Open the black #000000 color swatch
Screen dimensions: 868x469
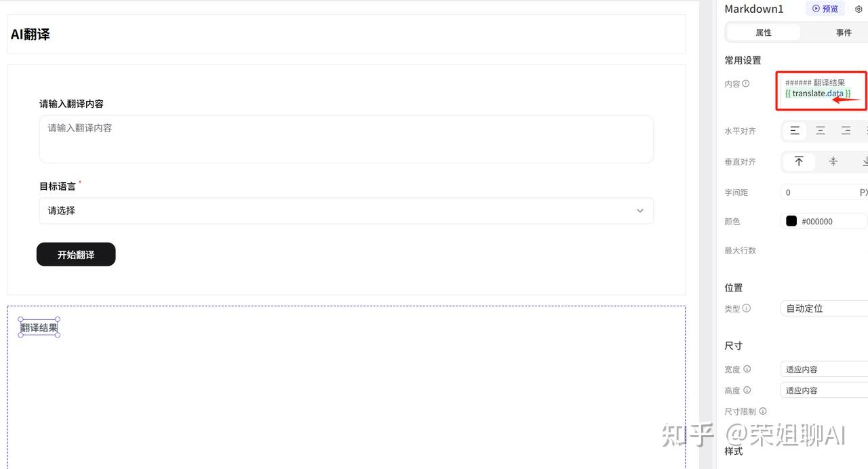[791, 221]
